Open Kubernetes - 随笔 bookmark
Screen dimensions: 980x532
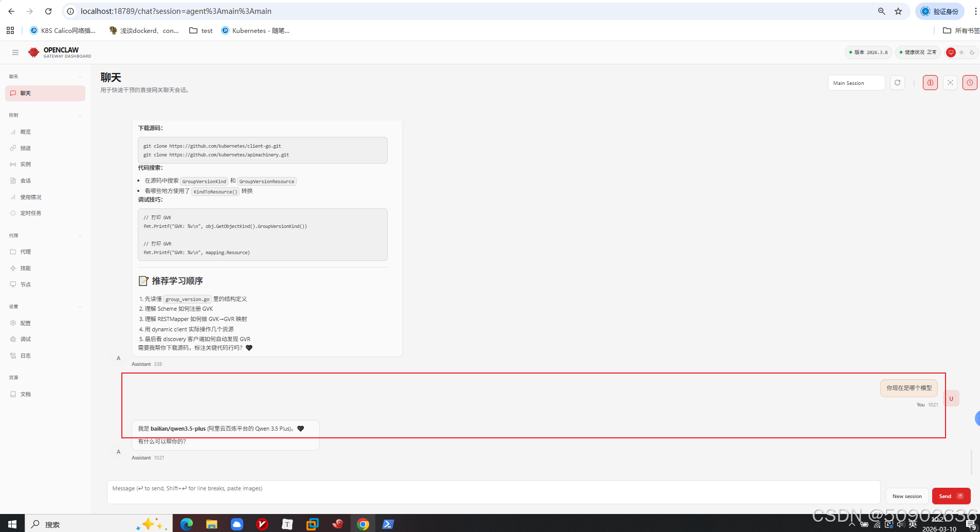pos(256,30)
